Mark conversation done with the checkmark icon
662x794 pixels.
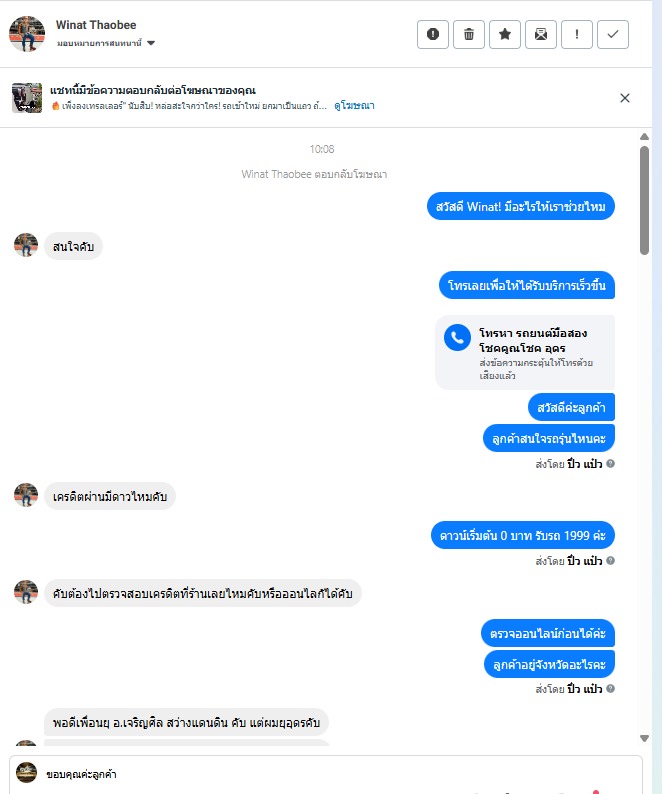coord(612,34)
